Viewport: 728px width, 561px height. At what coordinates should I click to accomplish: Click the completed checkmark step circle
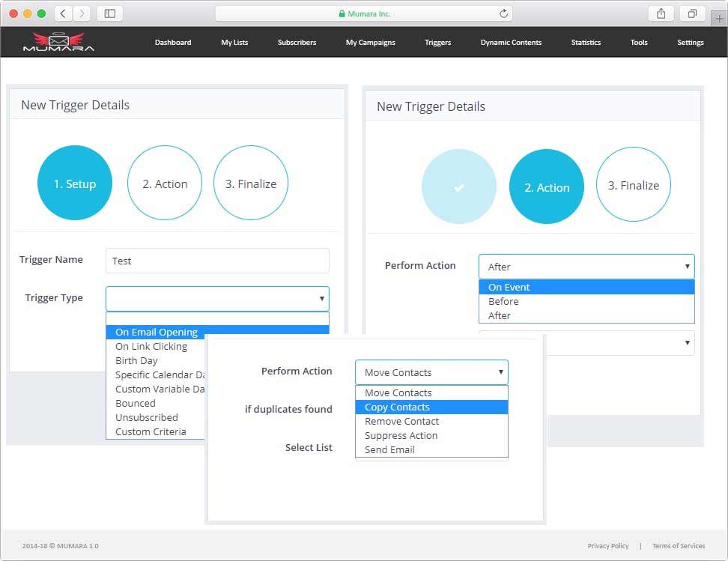[459, 187]
